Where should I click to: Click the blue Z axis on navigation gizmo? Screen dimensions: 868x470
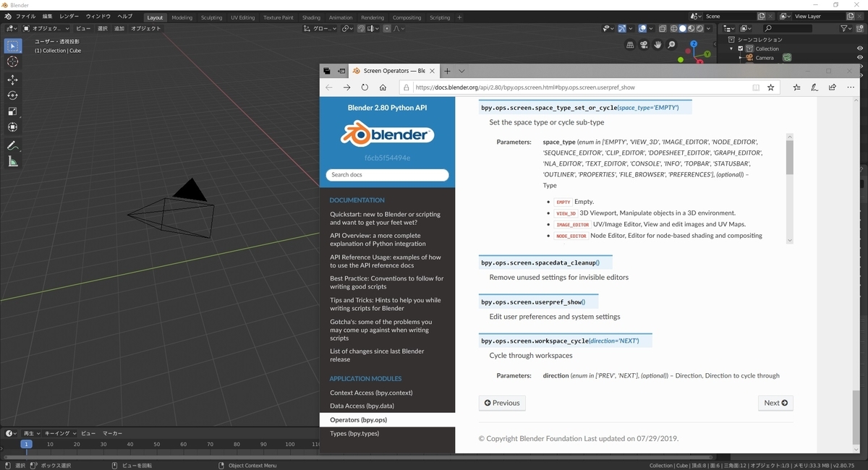click(694, 43)
